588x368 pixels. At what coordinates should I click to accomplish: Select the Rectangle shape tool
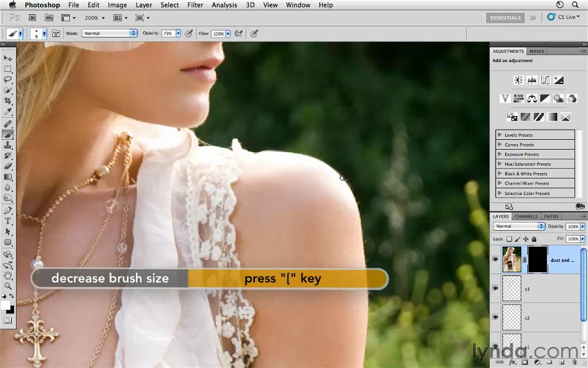[x=8, y=242]
